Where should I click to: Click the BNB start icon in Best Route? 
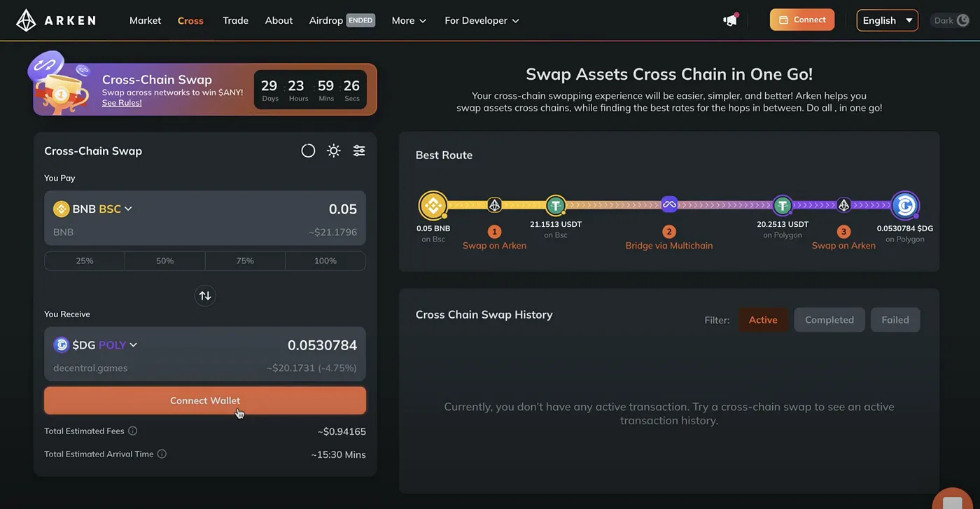pyautogui.click(x=433, y=206)
